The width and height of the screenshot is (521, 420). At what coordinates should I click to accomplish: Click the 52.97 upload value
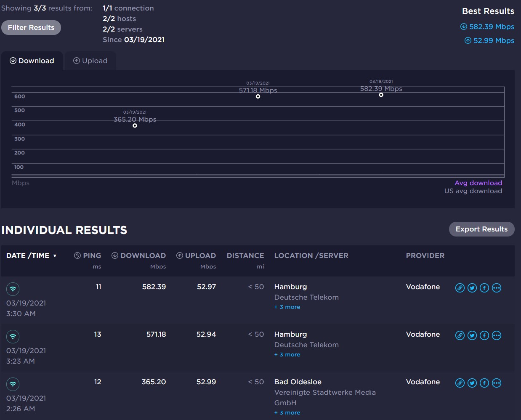[x=207, y=287]
